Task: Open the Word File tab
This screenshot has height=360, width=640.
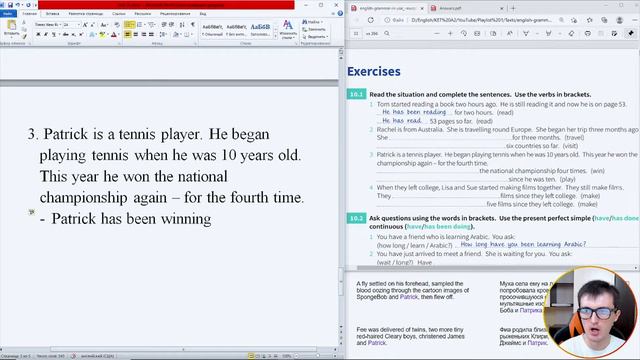Action: click(x=8, y=13)
